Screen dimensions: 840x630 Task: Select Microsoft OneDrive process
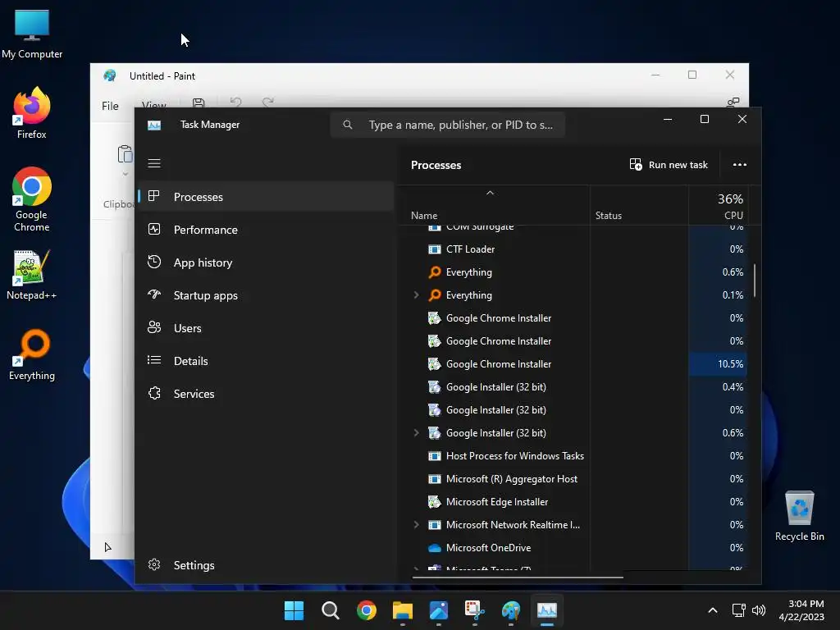[573, 547]
